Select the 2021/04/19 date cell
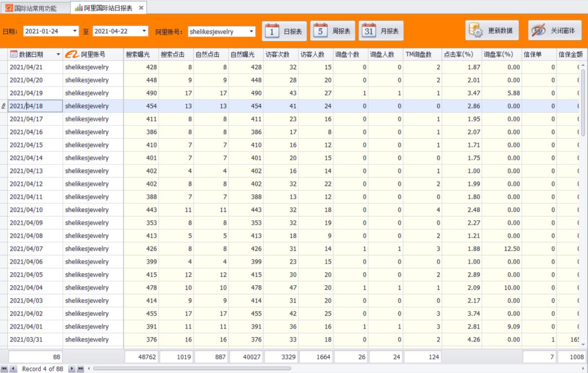This screenshot has width=588, height=373. [35, 93]
